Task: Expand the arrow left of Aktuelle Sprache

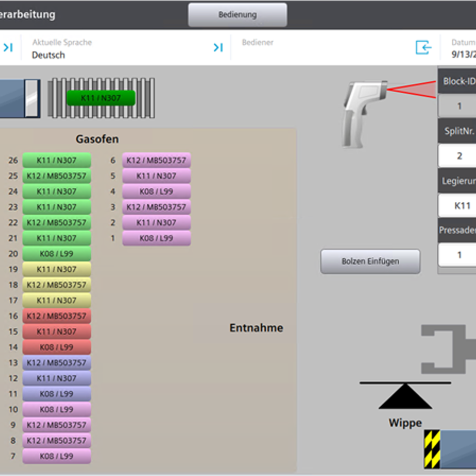Action: (x=8, y=48)
